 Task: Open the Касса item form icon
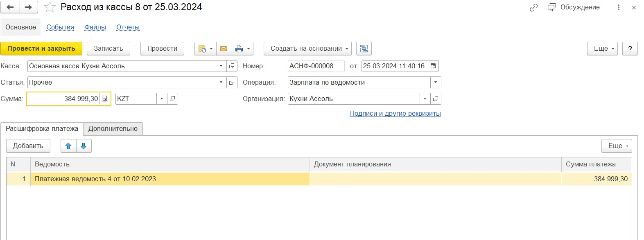tap(232, 66)
